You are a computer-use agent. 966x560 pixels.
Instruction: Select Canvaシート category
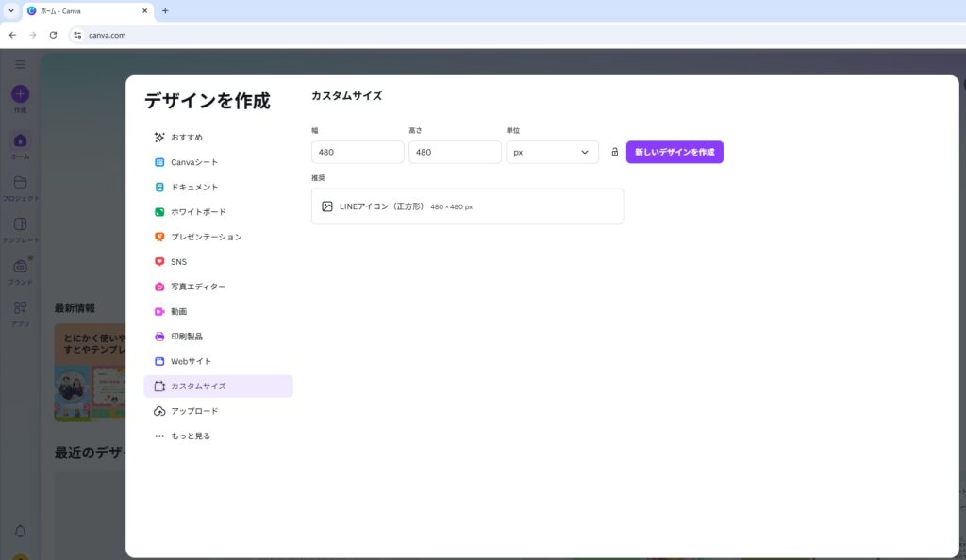(218, 162)
